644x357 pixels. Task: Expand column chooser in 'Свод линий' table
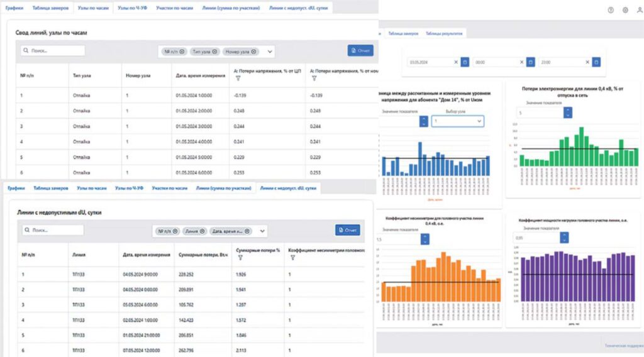(270, 52)
